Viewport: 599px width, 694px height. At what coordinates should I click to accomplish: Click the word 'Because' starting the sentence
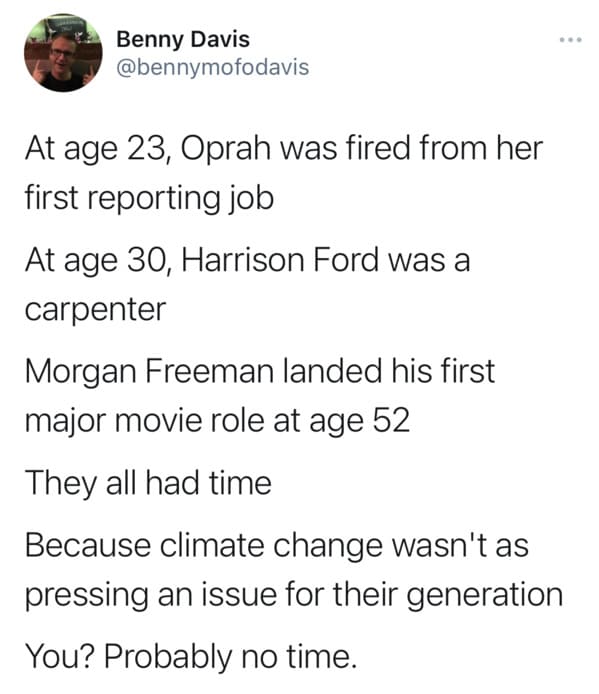(x=88, y=545)
